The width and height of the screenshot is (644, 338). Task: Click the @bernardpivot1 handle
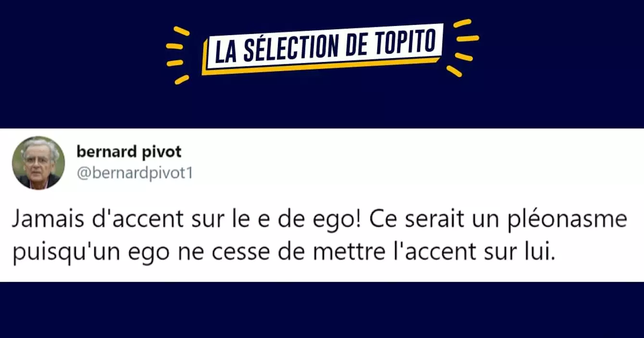click(x=135, y=173)
